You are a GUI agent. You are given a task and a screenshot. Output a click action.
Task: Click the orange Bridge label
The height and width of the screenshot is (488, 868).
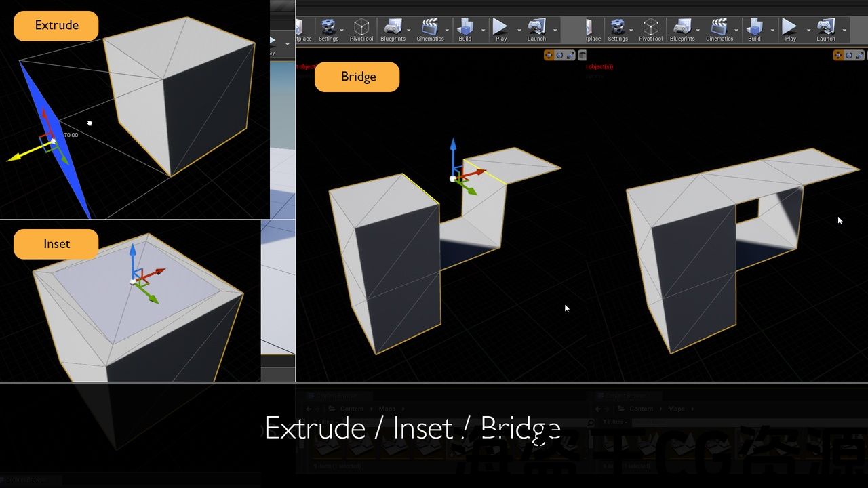click(x=357, y=77)
